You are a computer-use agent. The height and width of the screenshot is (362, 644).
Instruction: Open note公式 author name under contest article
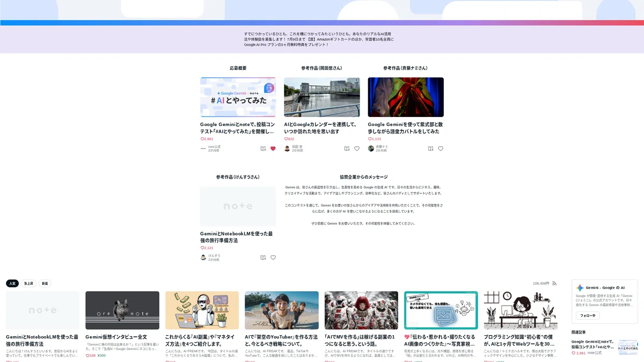click(214, 146)
